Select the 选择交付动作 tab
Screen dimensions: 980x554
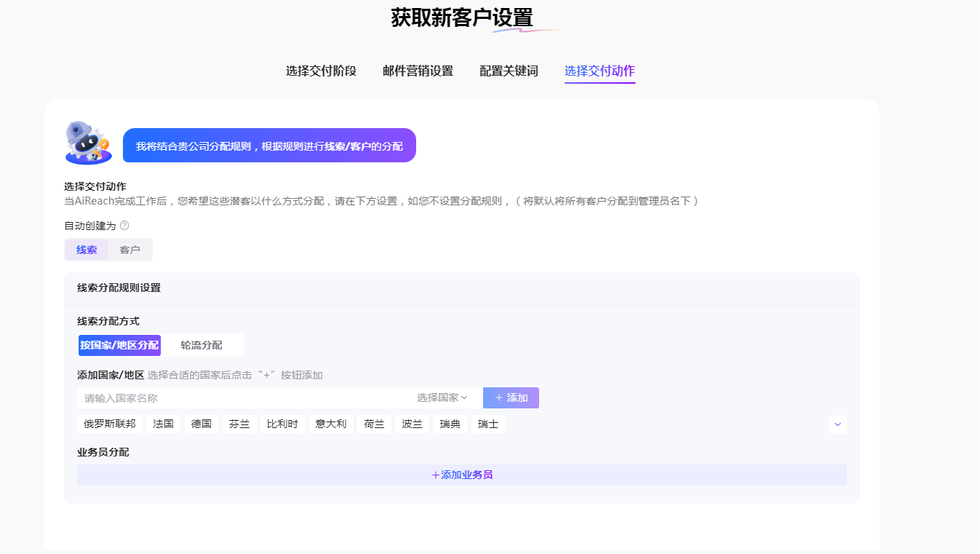(599, 71)
